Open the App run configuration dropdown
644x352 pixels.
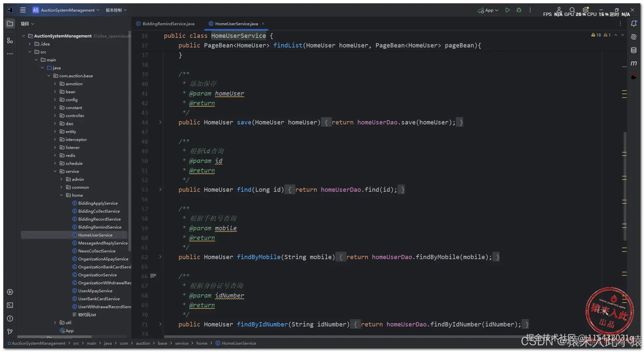click(488, 10)
